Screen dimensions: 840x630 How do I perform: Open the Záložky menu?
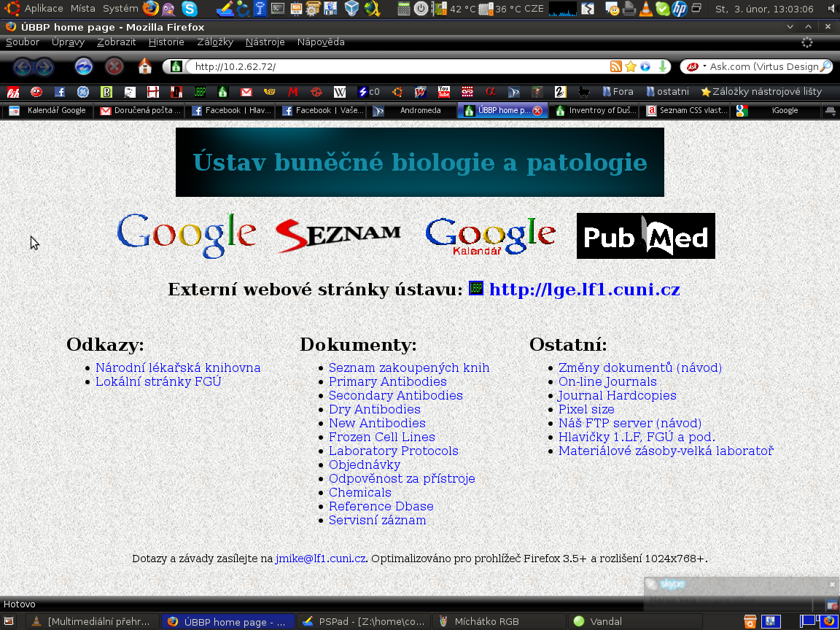[x=215, y=42]
